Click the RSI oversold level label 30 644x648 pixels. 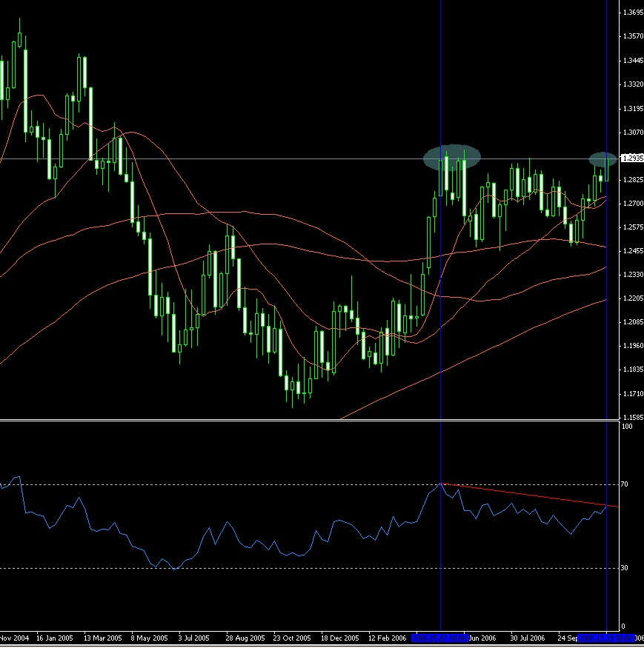624,568
